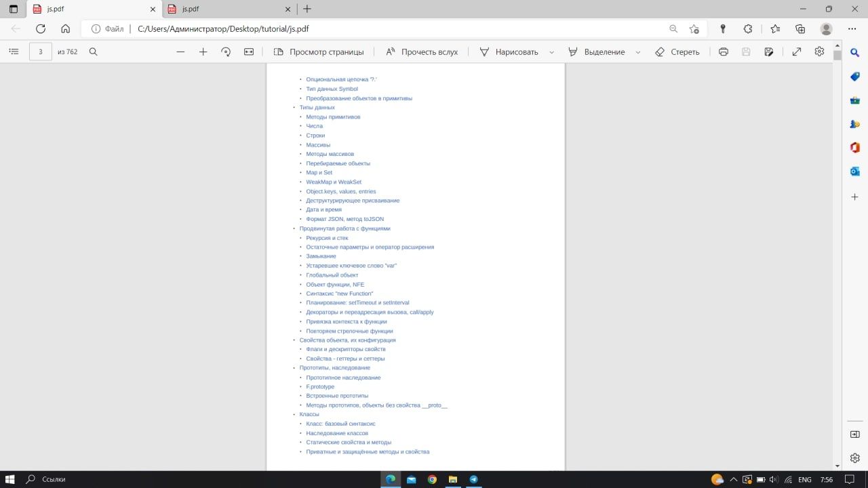This screenshot has width=868, height=488.
Task: Open browser extensions puzzle icon
Action: [748, 28]
